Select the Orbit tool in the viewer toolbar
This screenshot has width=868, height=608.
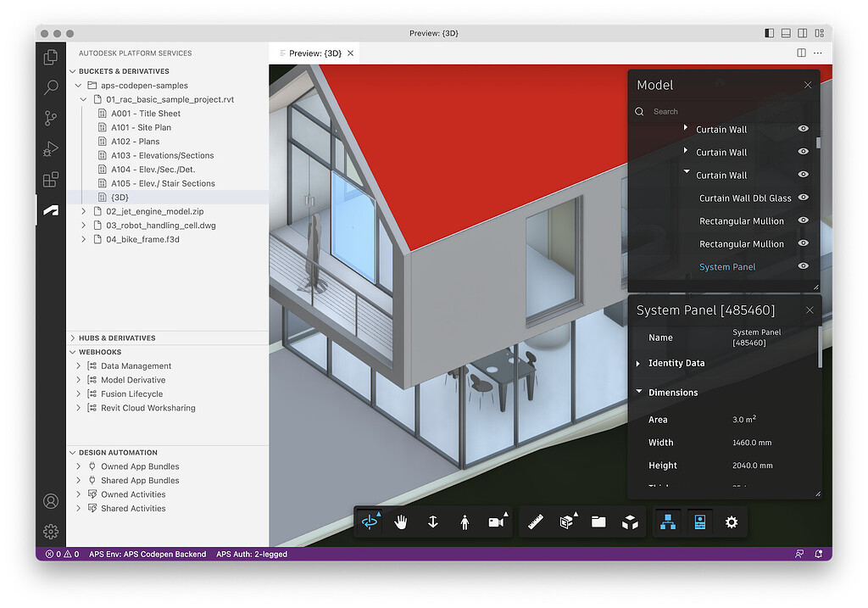click(370, 523)
